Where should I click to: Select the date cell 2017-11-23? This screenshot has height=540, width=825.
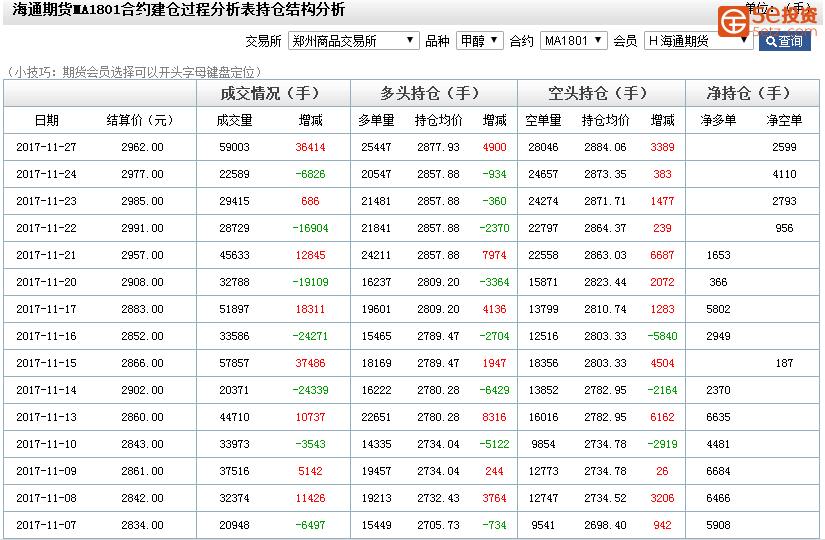click(x=46, y=201)
